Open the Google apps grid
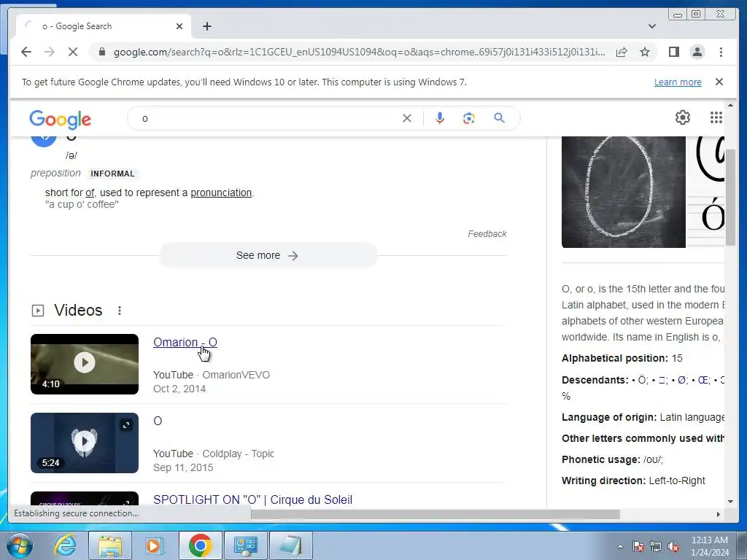747x560 pixels. coord(716,117)
